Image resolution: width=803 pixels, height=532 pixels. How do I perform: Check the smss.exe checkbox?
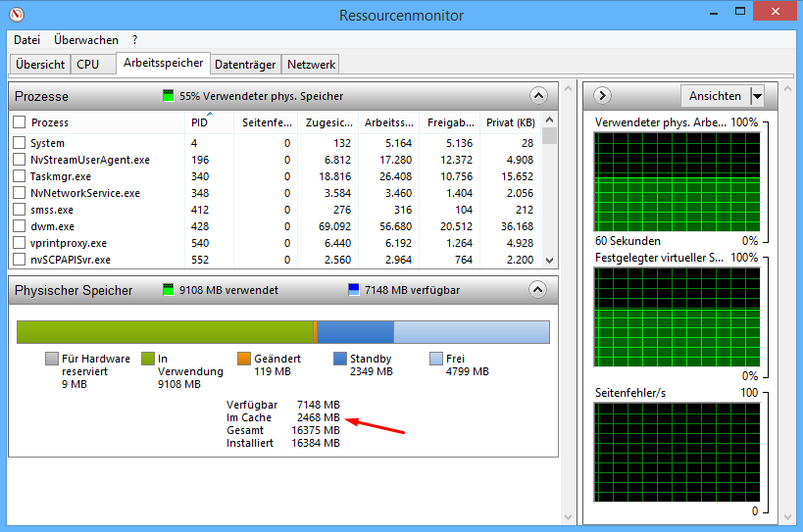click(x=19, y=210)
